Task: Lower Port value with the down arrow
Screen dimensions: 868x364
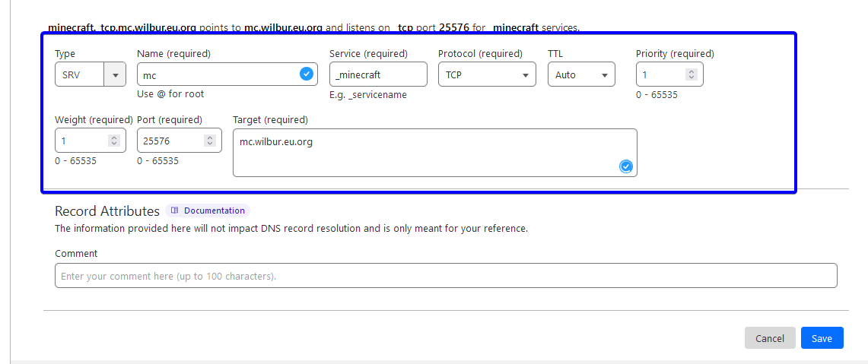Action: [x=209, y=144]
